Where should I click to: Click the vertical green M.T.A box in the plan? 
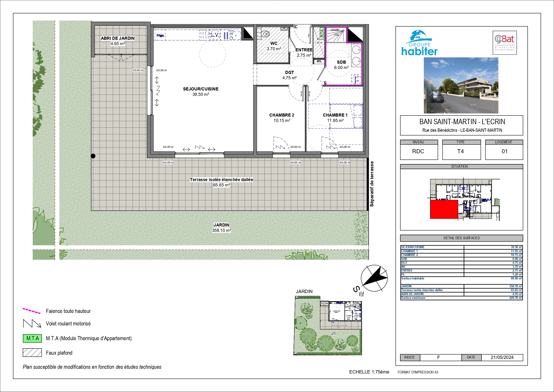[322, 33]
